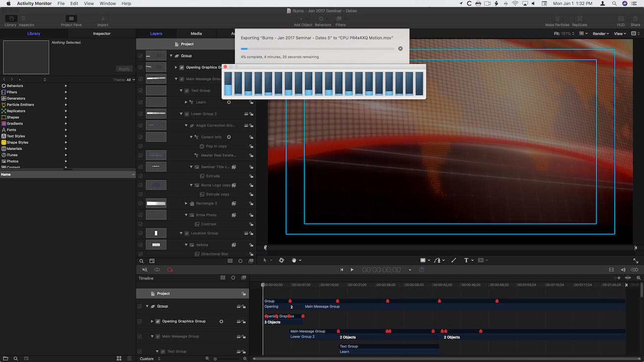
Task: Open the View dropdown above canvas
Action: [x=620, y=34]
